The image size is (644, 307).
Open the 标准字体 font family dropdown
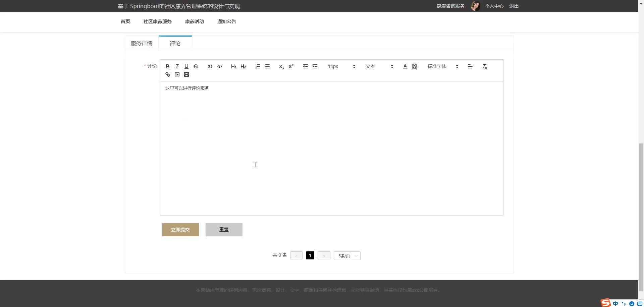coord(443,66)
